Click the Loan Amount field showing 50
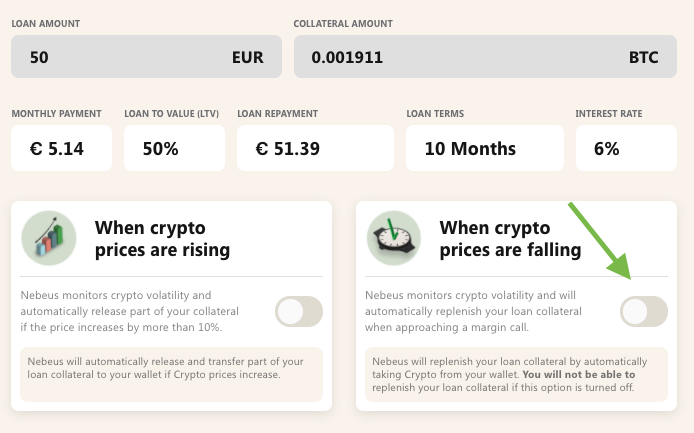This screenshot has width=694, height=433. click(147, 57)
